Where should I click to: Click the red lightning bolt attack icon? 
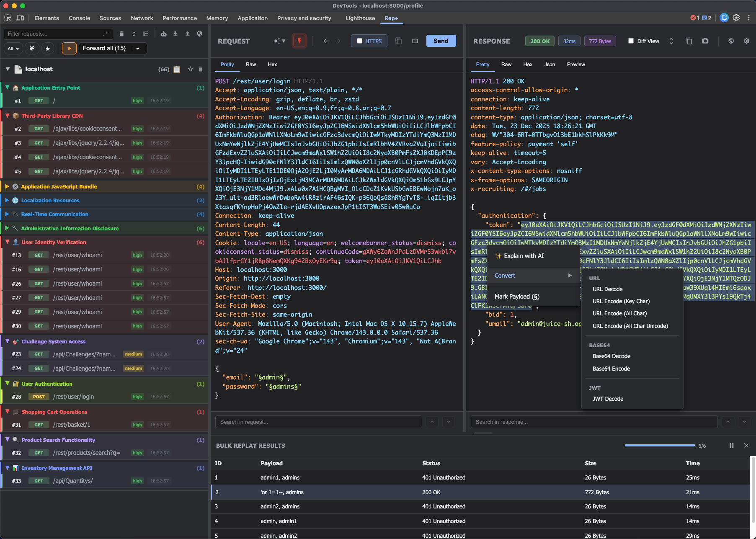pos(299,41)
